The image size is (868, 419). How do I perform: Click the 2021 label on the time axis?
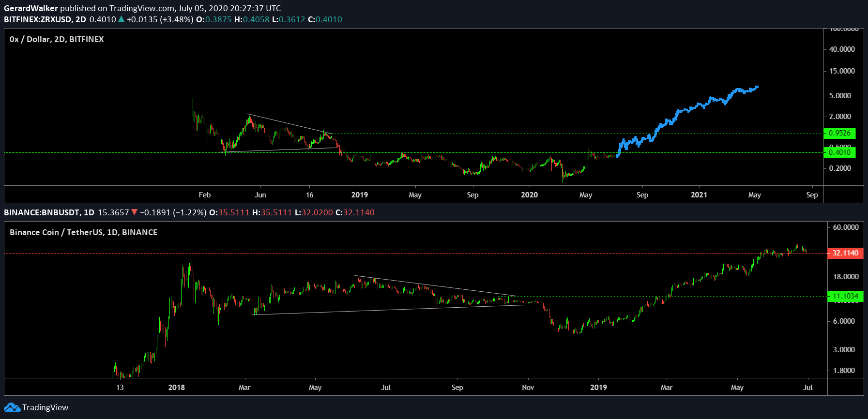pyautogui.click(x=699, y=195)
